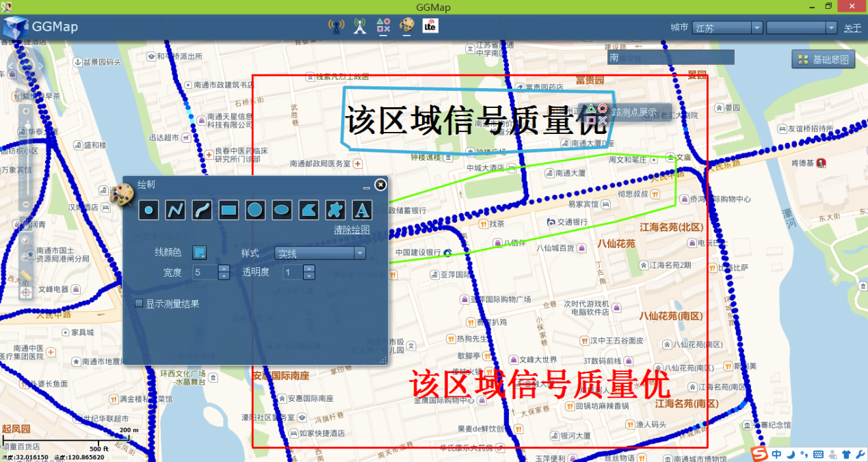Select the circle drawing tool
The image size is (868, 462).
click(255, 210)
